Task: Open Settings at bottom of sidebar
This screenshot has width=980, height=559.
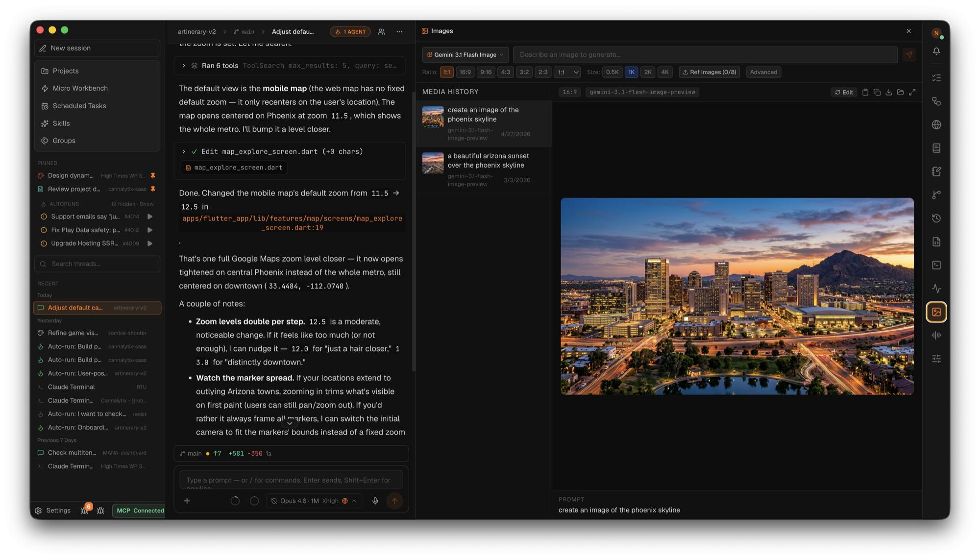Action: pyautogui.click(x=52, y=510)
